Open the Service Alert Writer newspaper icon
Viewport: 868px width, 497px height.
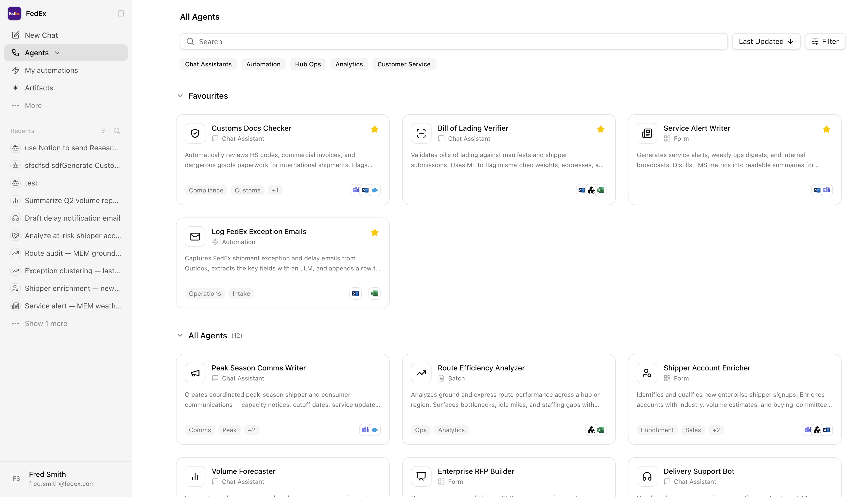(647, 133)
